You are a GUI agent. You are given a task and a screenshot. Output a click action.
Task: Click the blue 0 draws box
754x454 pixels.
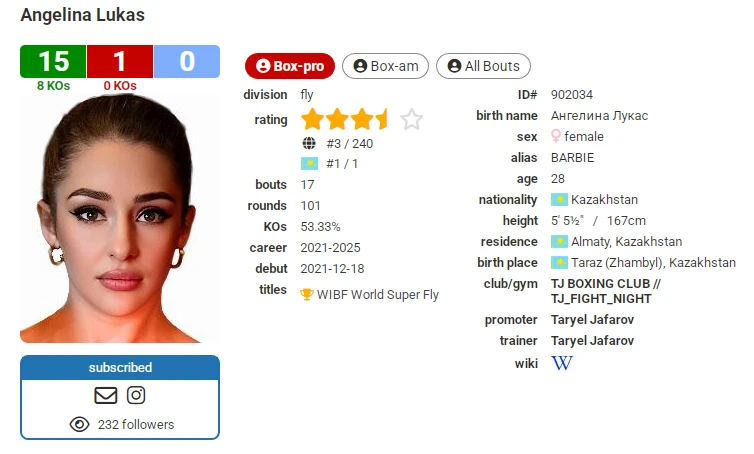coord(187,62)
